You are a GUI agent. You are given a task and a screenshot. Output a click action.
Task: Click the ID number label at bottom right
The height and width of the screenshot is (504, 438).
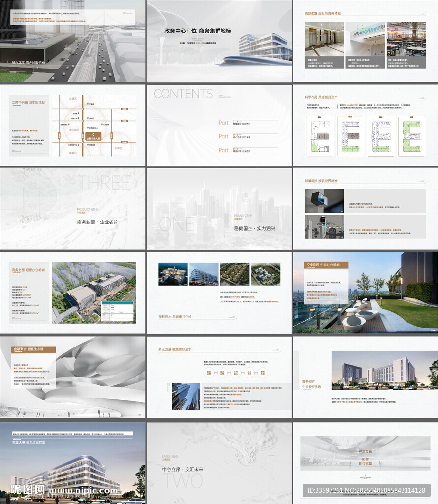(366, 490)
